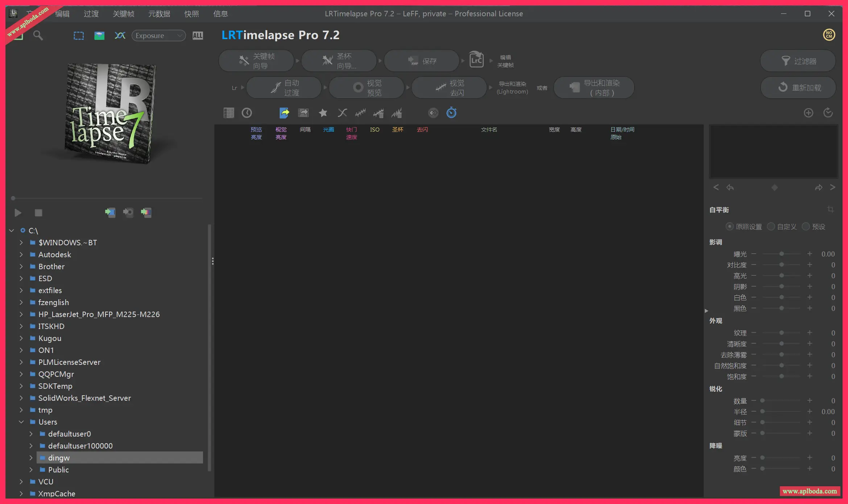Click the 重新加载 reload button
Screen dimensions: 848x504
point(798,88)
